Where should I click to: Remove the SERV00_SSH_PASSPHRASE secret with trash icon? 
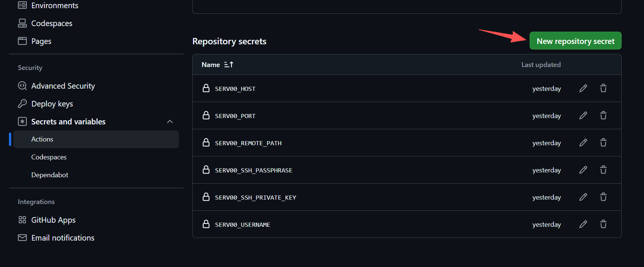(x=603, y=170)
